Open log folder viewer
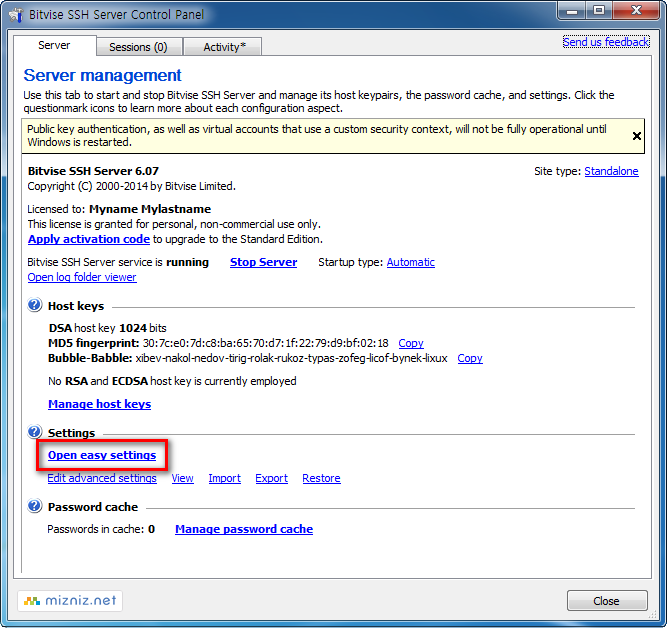Image resolution: width=667 pixels, height=628 pixels. click(x=82, y=277)
